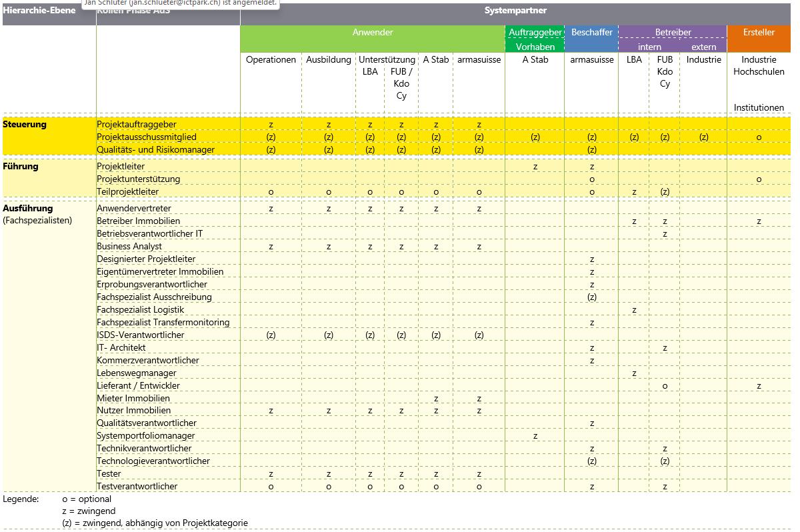800x532 pixels.
Task: Click the Ausführung hierarchy label
Action: click(27, 209)
